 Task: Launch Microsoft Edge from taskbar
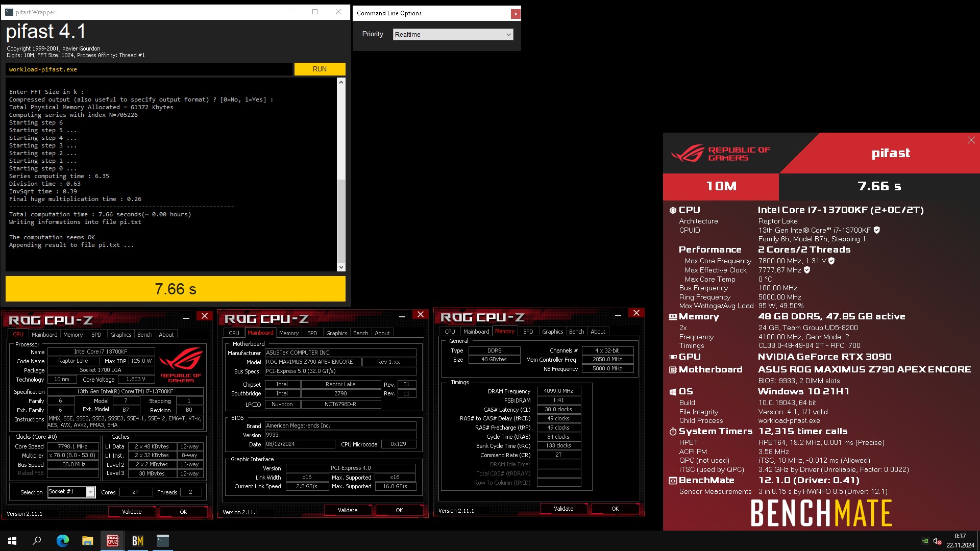62,541
